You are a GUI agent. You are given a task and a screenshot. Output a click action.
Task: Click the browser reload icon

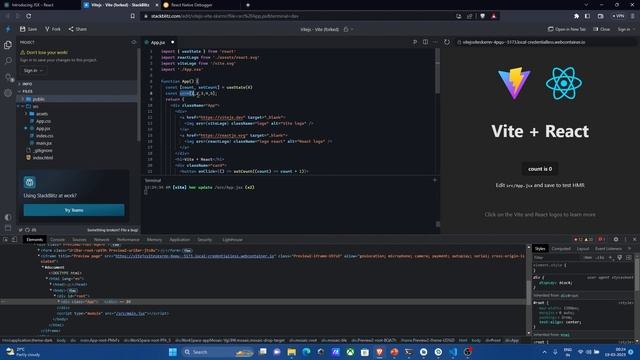pos(29,16)
